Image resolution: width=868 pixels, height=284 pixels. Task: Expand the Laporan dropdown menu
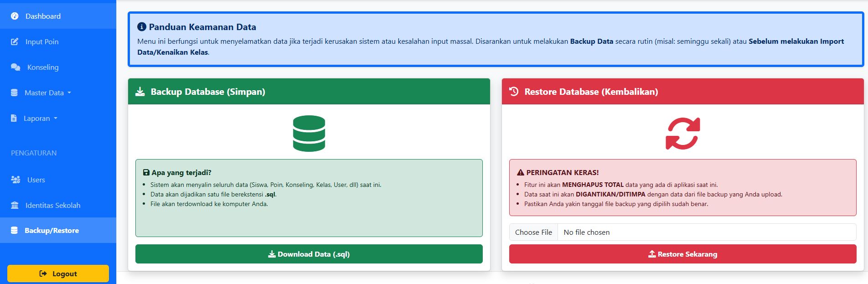click(x=37, y=118)
